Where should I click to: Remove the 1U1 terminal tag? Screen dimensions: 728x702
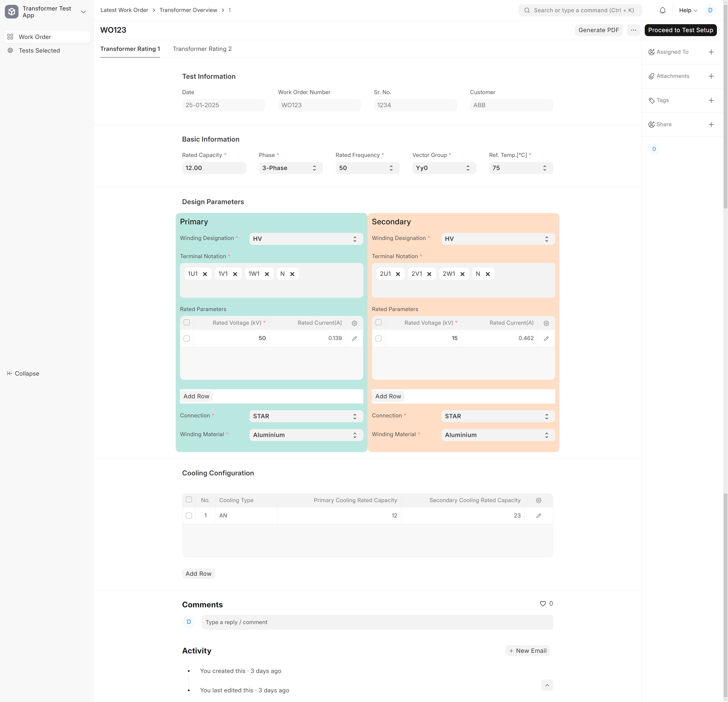tap(205, 274)
